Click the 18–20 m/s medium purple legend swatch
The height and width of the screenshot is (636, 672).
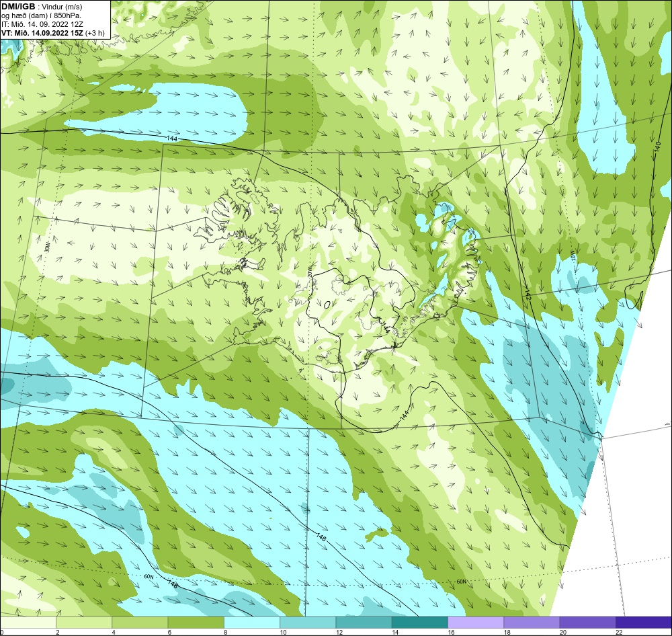point(532,622)
